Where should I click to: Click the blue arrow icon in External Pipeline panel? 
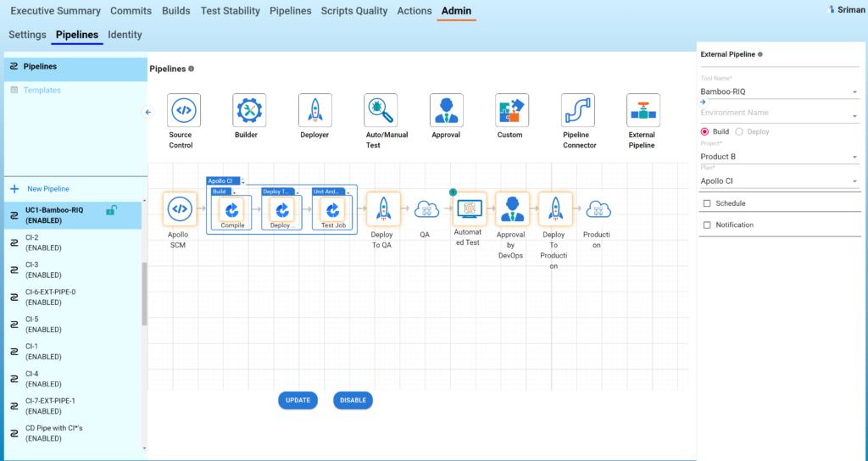(703, 102)
